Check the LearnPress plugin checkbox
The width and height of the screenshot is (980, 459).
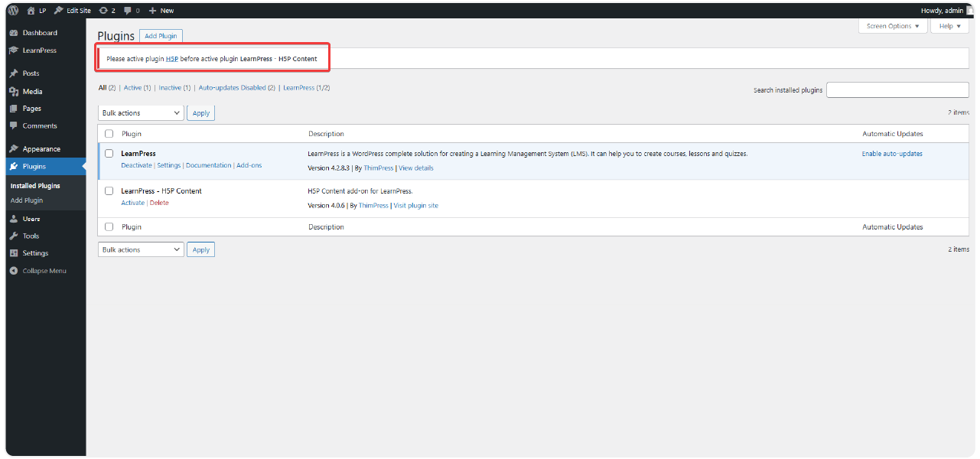tap(109, 154)
